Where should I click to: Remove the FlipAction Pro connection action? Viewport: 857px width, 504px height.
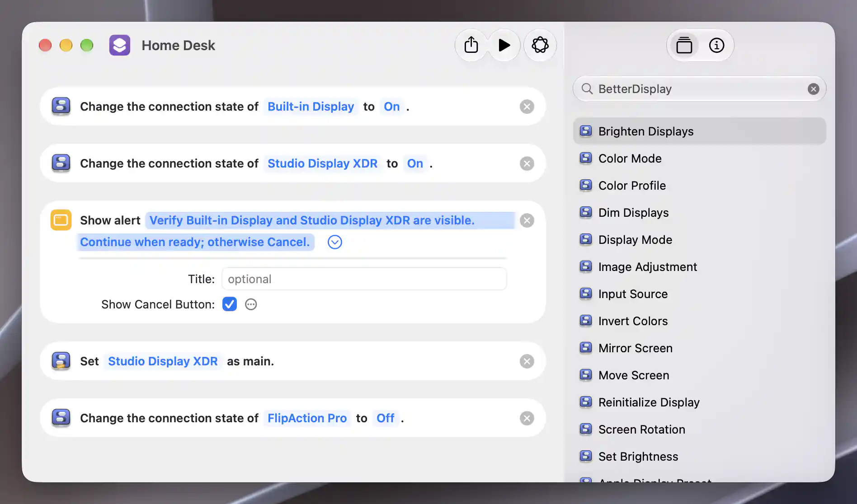(527, 418)
